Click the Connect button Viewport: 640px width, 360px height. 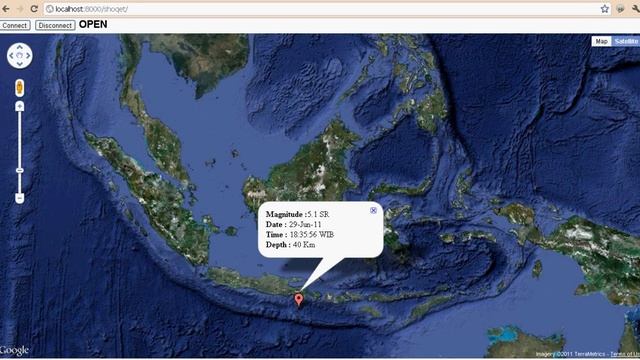click(15, 25)
